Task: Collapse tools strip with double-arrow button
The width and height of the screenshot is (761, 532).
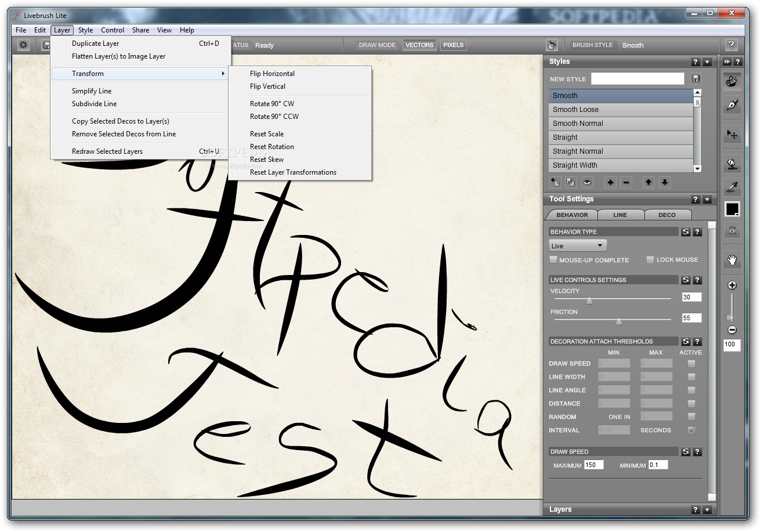Action: tap(727, 61)
